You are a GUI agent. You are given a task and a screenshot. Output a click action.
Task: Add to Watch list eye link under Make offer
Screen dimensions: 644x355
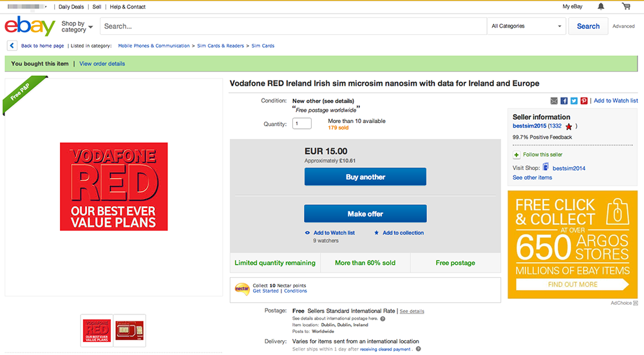pyautogui.click(x=330, y=233)
